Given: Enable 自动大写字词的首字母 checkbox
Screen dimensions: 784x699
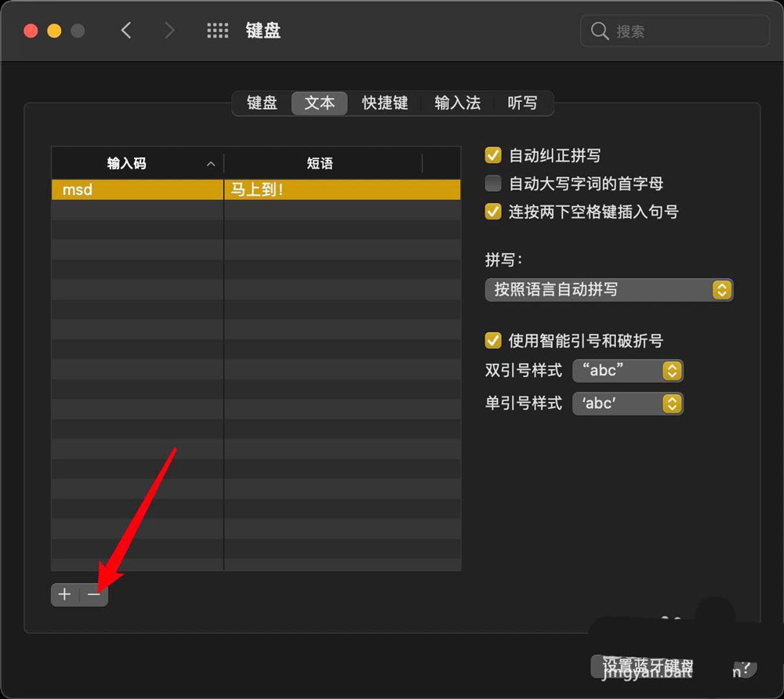Looking at the screenshot, I should coord(493,183).
